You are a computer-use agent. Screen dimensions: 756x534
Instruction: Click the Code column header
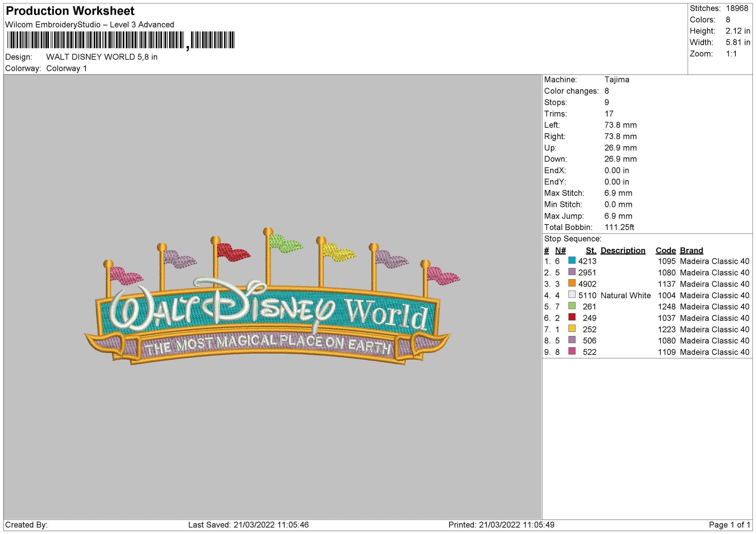(665, 250)
